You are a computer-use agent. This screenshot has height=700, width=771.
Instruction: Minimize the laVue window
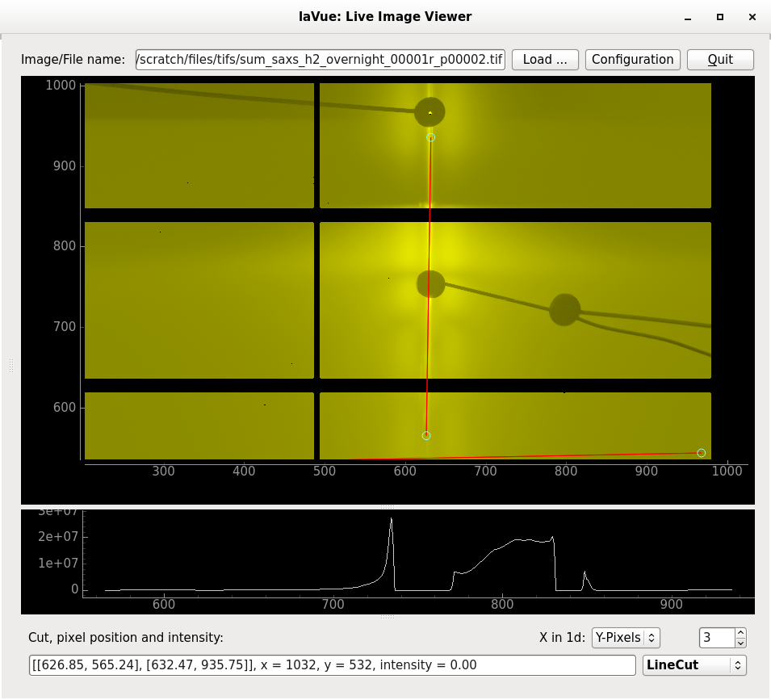(688, 17)
